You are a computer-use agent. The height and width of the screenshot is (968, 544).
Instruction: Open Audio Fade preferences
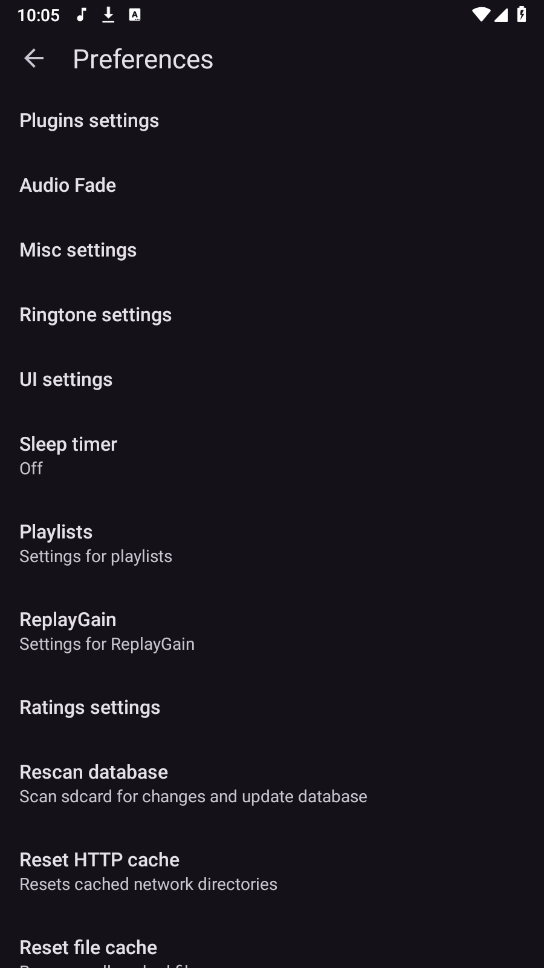(272, 185)
